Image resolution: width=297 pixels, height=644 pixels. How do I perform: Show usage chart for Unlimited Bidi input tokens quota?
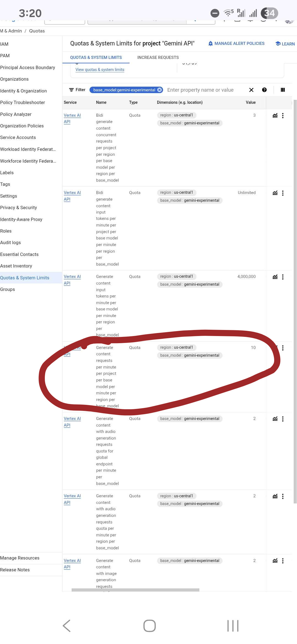[x=275, y=193]
